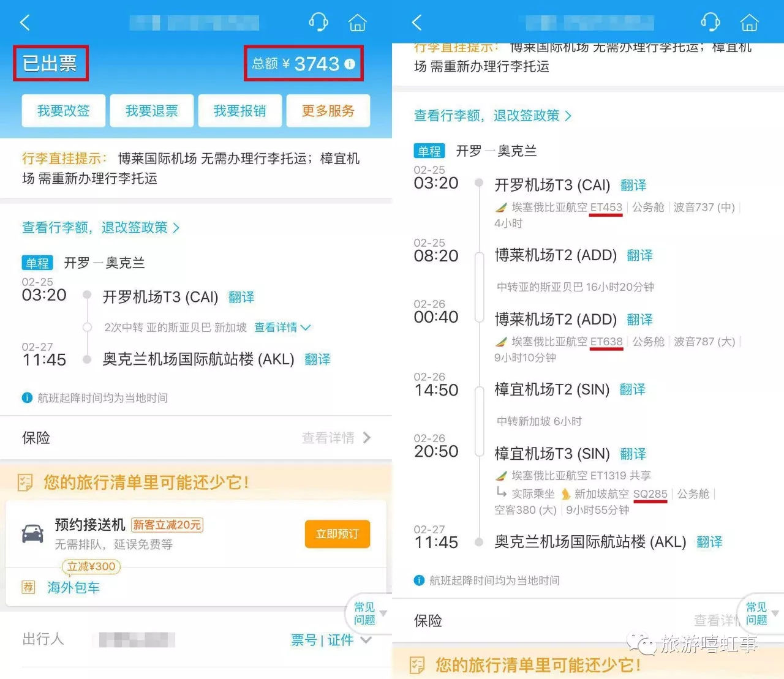Tap the home icon in the top bar
This screenshot has width=784, height=679.
click(357, 22)
